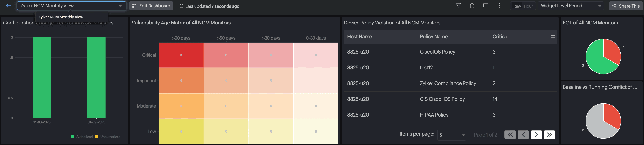Viewport: 644px width, 145px height.
Task: Open the filter funnel icon
Action: coord(458,6)
